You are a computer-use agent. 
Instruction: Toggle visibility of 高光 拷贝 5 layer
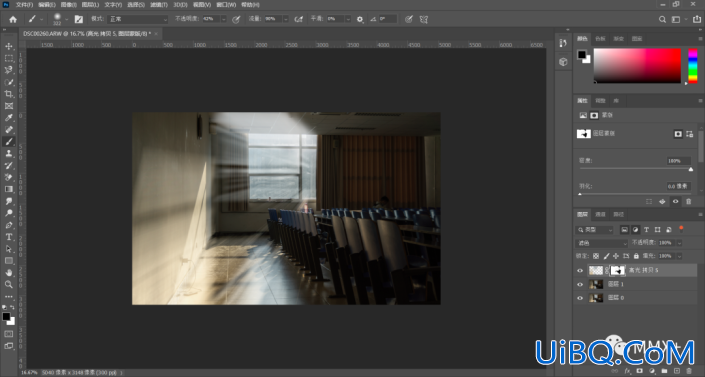coord(580,270)
